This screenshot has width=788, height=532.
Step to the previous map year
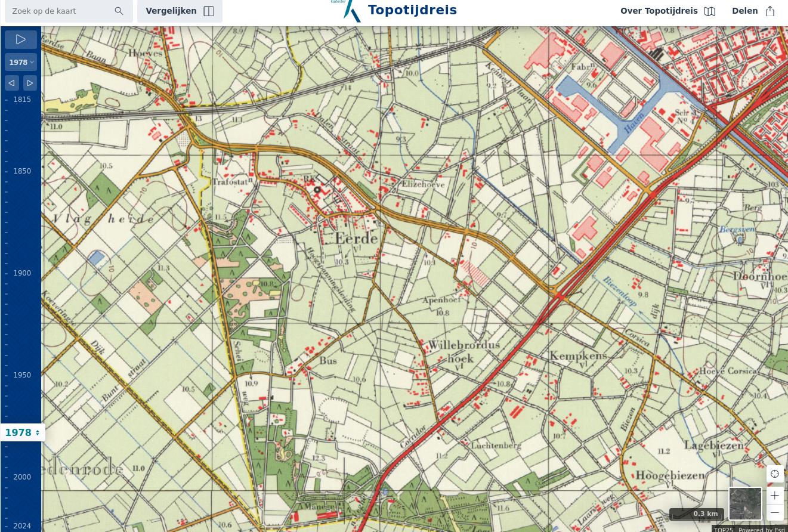12,83
